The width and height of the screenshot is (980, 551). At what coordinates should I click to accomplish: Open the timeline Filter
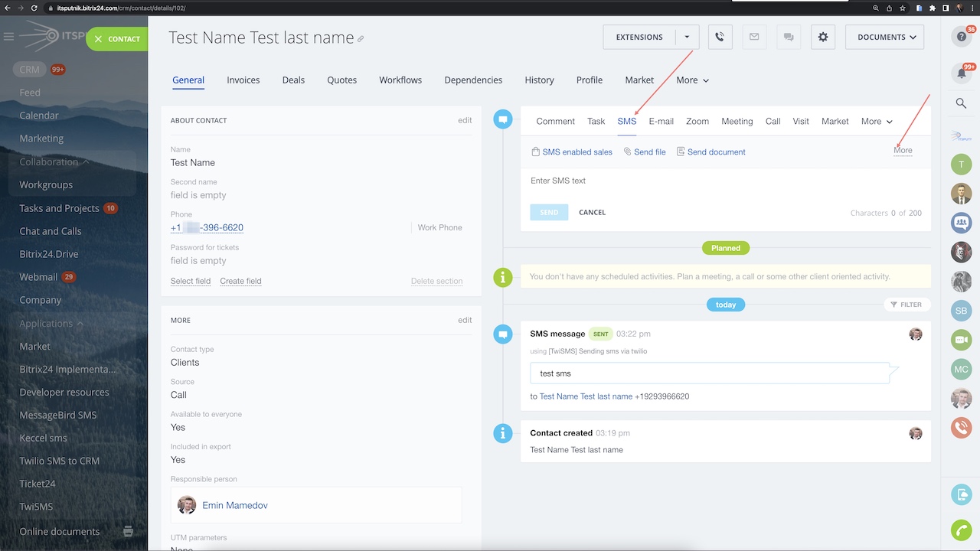coord(906,305)
